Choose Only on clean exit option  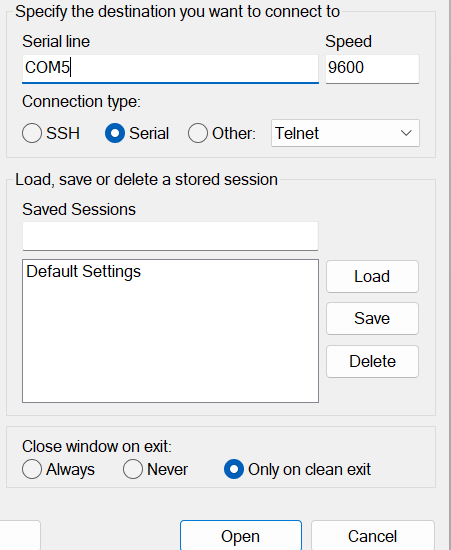234,469
